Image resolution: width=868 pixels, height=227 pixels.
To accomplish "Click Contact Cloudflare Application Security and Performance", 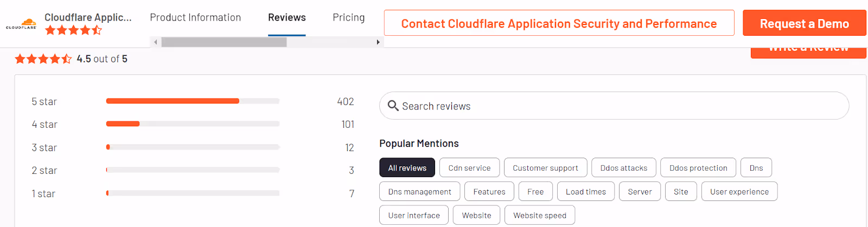I will tap(559, 23).
